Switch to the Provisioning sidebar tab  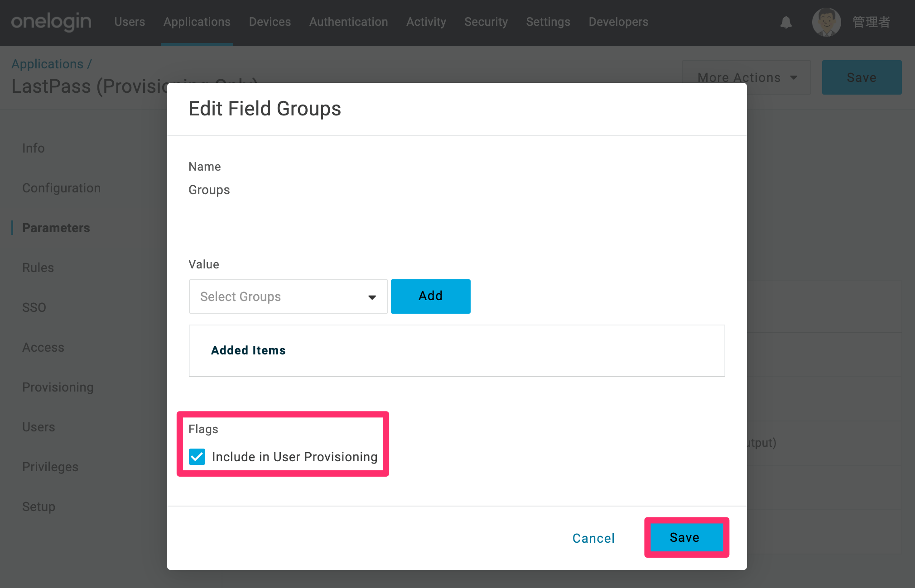[x=58, y=387]
